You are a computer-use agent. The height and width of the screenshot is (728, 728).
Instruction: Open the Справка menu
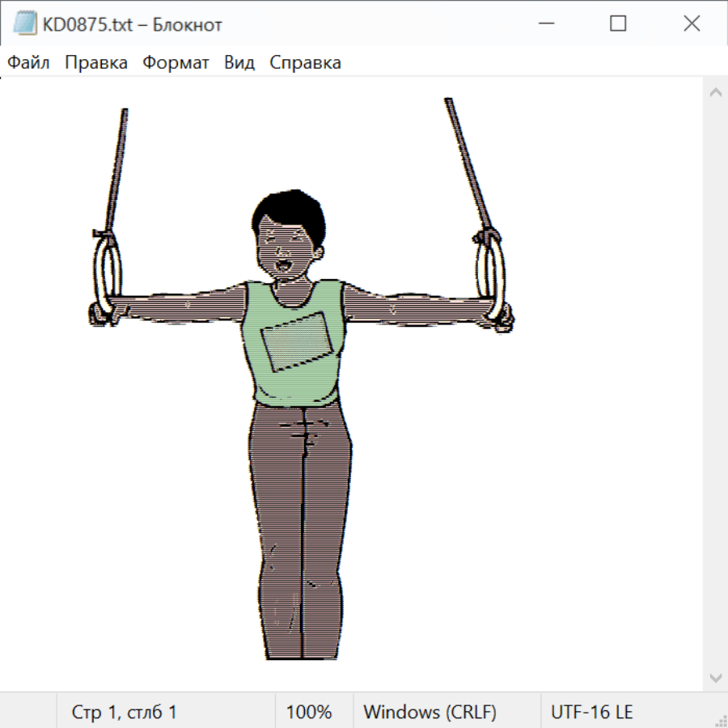[305, 63]
